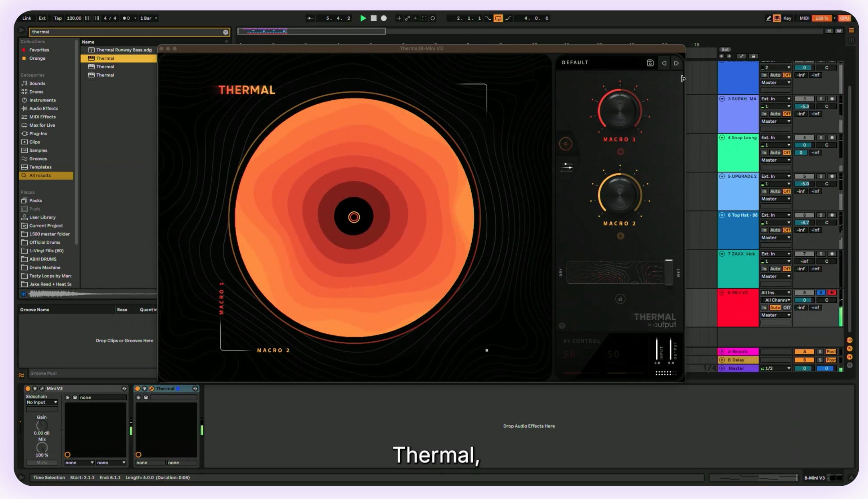Open the Sidechain No Input dropdown
The height and width of the screenshot is (499, 868).
(42, 402)
